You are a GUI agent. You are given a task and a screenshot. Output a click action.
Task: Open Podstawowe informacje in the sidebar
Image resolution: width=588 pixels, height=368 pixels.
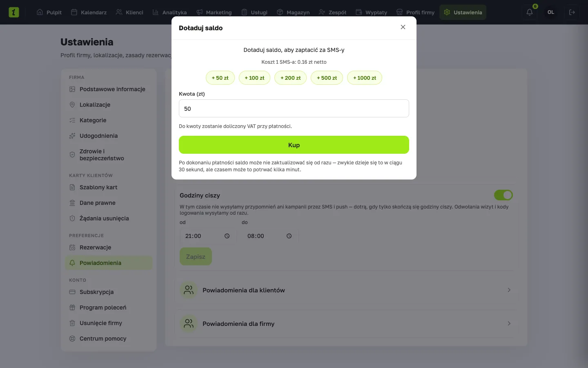pyautogui.click(x=109, y=89)
